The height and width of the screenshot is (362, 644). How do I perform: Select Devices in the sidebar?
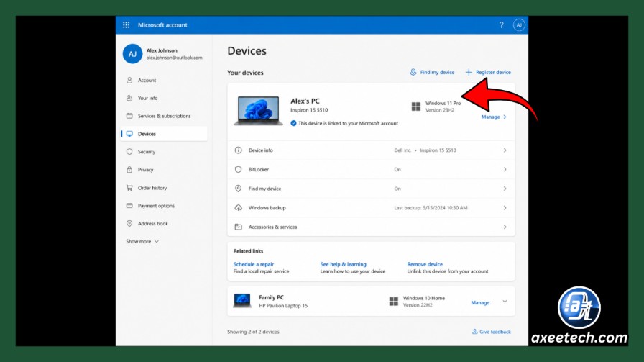click(165, 134)
